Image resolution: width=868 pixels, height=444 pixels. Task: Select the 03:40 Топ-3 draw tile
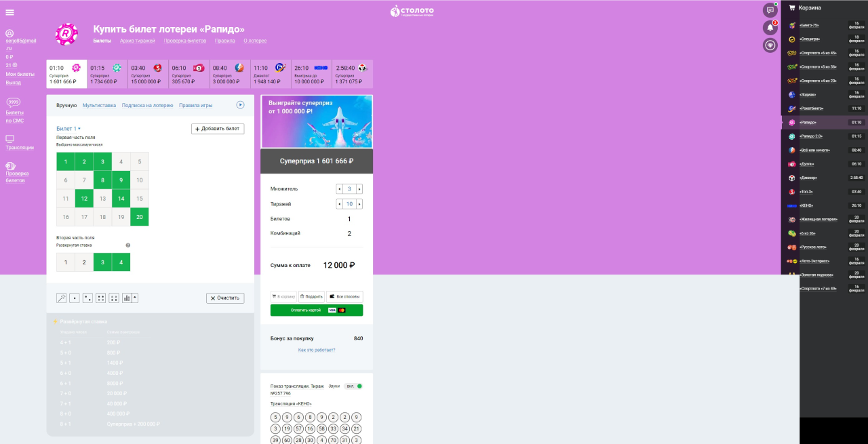pos(147,74)
